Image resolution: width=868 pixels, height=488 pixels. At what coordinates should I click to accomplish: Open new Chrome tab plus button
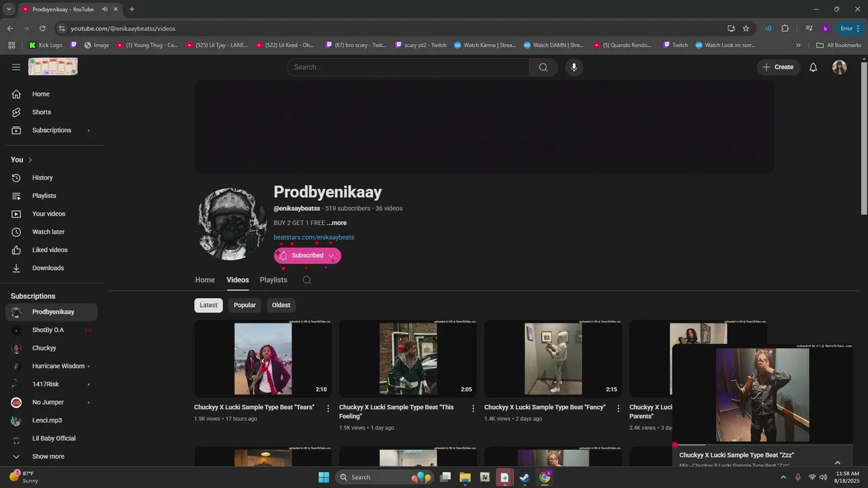coord(132,9)
